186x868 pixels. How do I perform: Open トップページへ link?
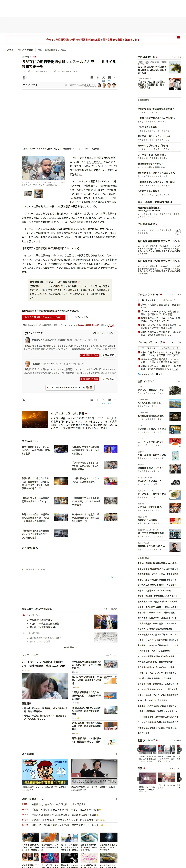[111, 655]
